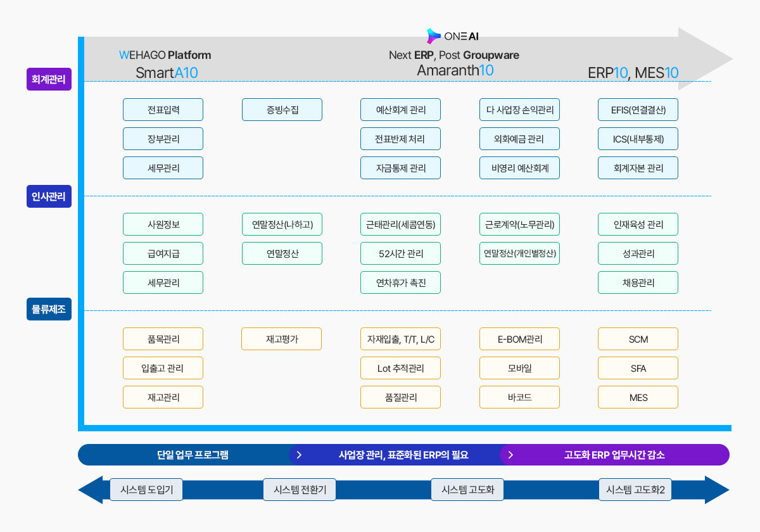This screenshot has width=760, height=532.
Task: Select the 전표반제 처리 box
Action: pos(400,139)
